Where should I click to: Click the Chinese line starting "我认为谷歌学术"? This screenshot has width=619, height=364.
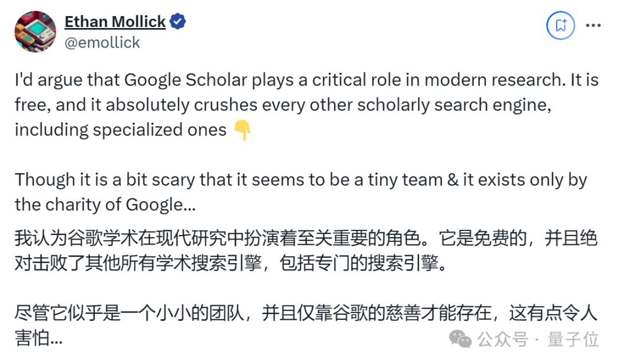pyautogui.click(x=306, y=237)
